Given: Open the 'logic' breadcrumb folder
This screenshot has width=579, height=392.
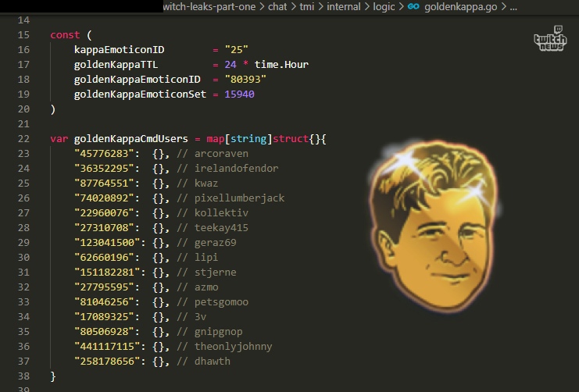Looking at the screenshot, I should coord(384,7).
